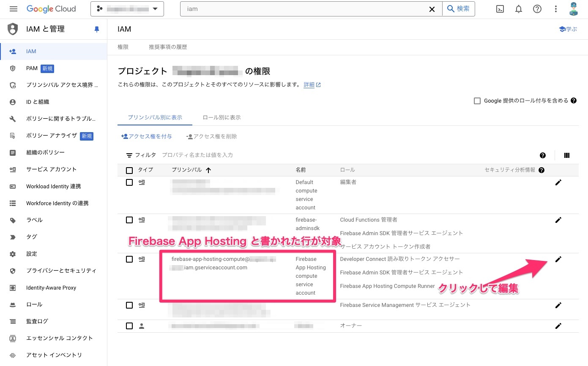
Task: Switch to the 推奨事項の履歴 tab
Action: 168,47
